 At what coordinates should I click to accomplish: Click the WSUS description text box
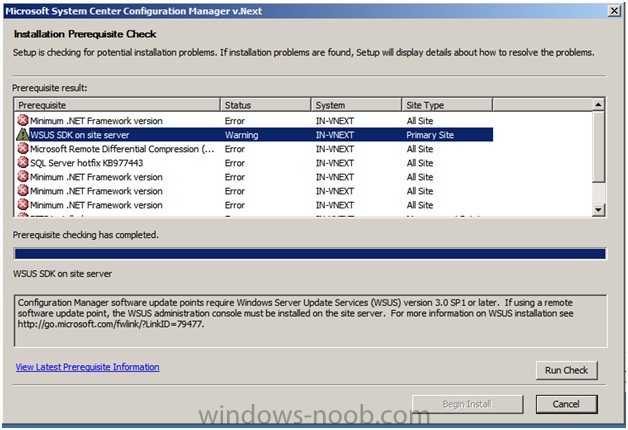(x=310, y=321)
